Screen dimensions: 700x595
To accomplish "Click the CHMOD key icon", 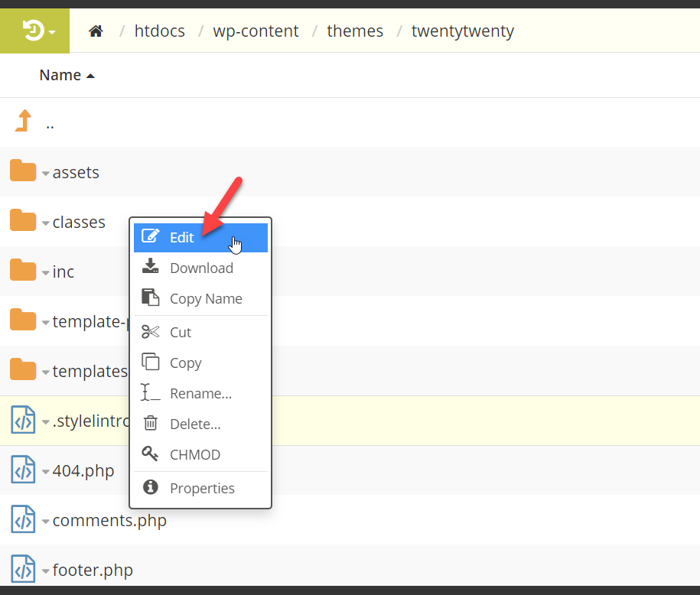I will (x=150, y=454).
